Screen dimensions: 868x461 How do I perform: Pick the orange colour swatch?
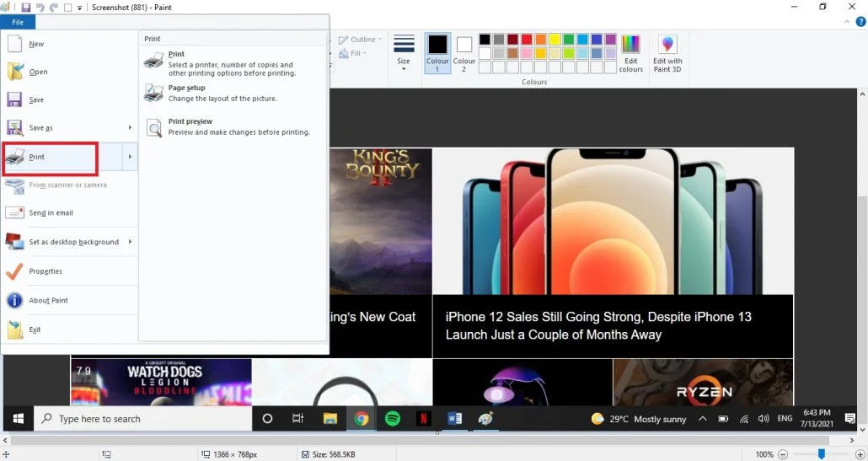540,40
